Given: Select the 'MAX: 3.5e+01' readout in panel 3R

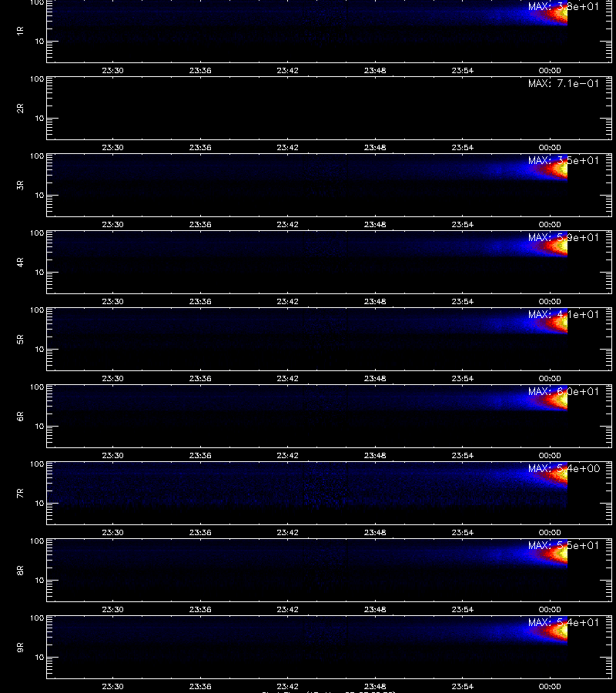Looking at the screenshot, I should point(564,160).
